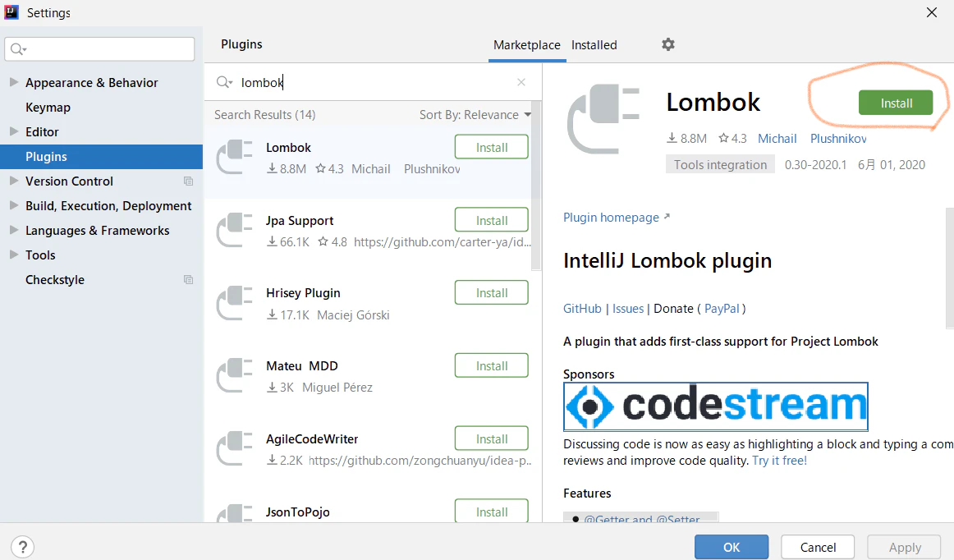Viewport: 954px width, 560px height.
Task: Switch to the Installed tab
Action: [594, 45]
